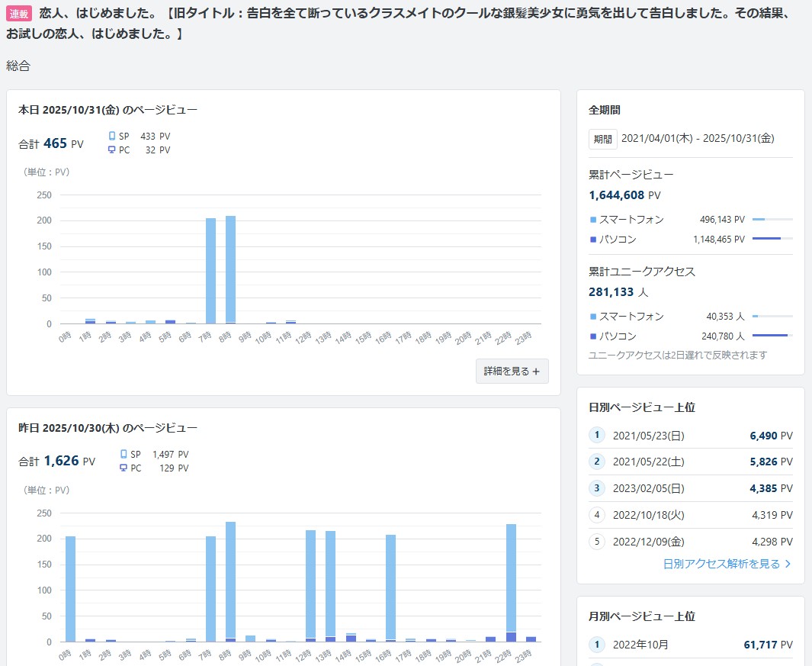Screen dimensions: 812x666
Task: Click the 7時 bar in today's chart
Action: click(210, 271)
